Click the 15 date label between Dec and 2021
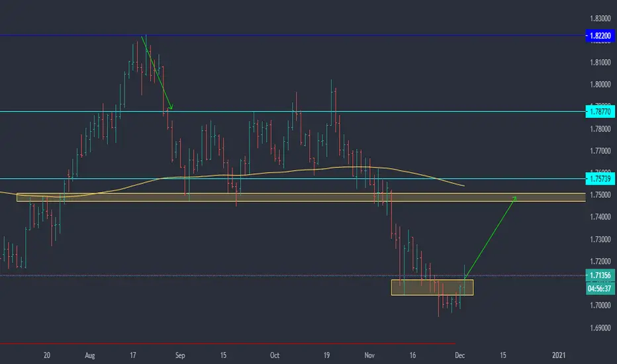This screenshot has height=364, width=617. coord(503,355)
